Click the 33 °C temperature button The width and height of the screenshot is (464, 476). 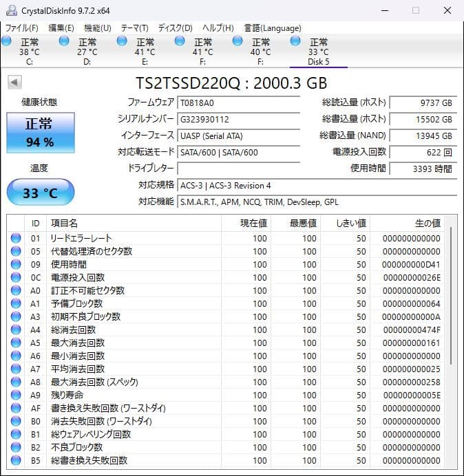pos(41,193)
